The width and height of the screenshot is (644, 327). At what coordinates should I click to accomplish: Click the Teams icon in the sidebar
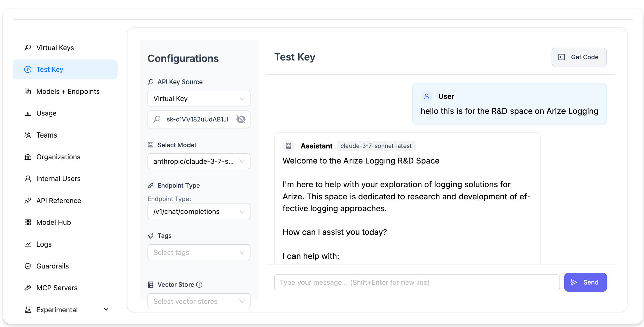click(28, 135)
